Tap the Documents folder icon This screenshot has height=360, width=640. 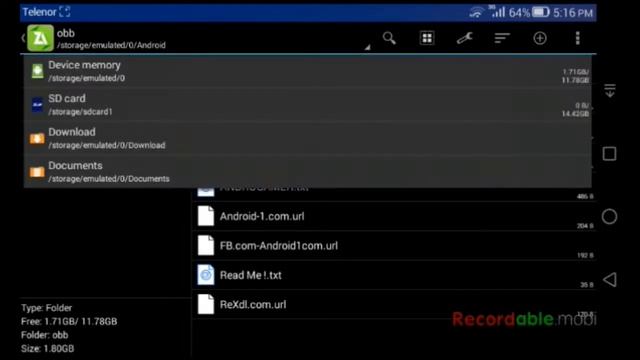pyautogui.click(x=37, y=172)
